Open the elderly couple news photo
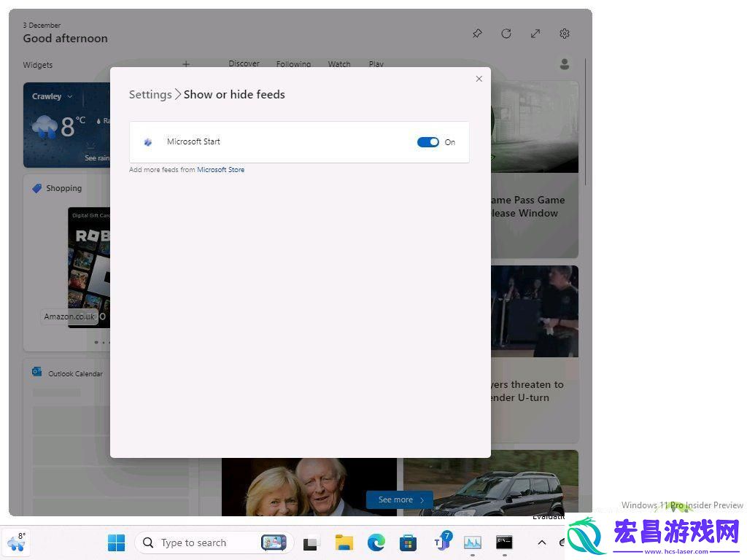 [x=309, y=486]
